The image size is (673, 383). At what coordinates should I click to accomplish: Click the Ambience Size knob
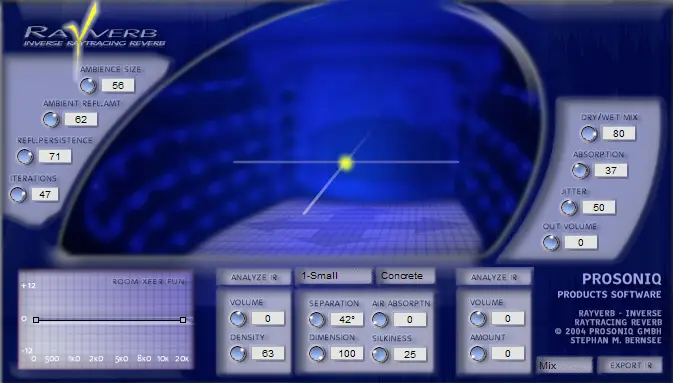[x=88, y=85]
